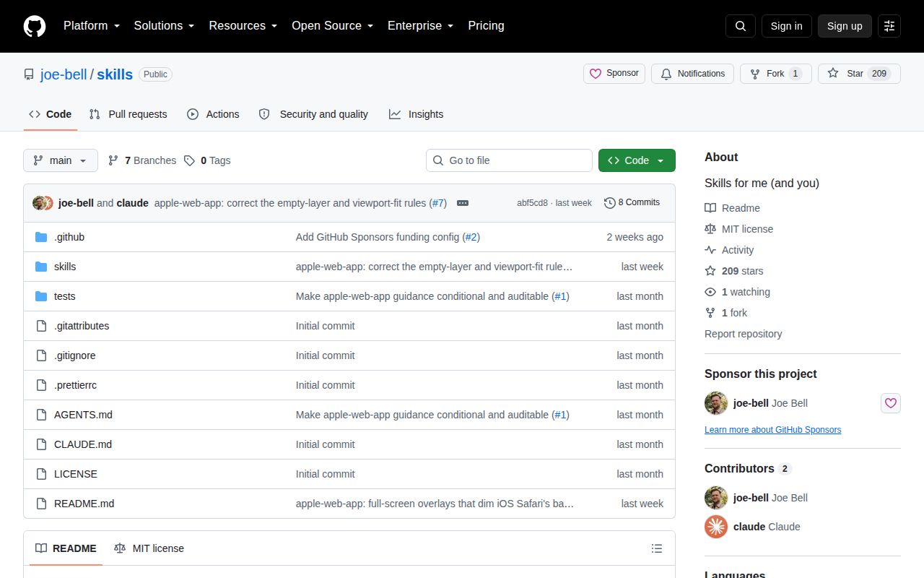This screenshot has height=578, width=924.
Task: Click the AGENTS.md file icon
Action: click(41, 415)
